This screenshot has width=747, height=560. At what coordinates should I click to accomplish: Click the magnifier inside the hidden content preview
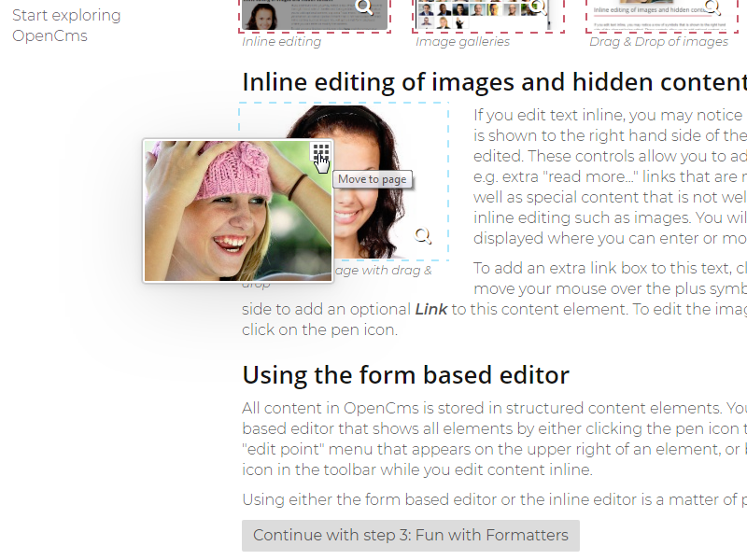pos(712,7)
